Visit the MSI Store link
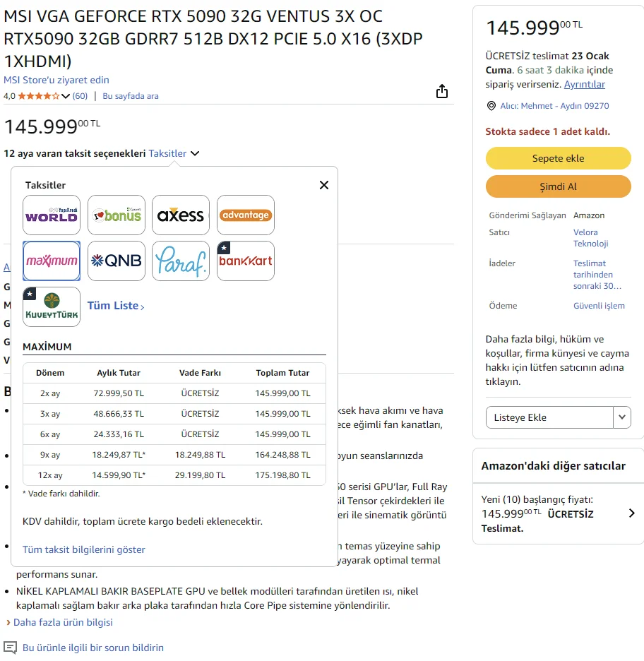 click(x=56, y=80)
